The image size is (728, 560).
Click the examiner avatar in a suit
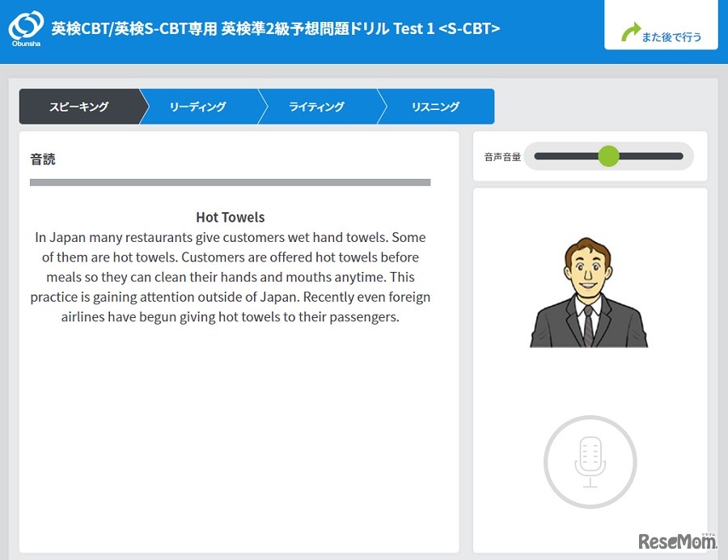click(x=589, y=293)
